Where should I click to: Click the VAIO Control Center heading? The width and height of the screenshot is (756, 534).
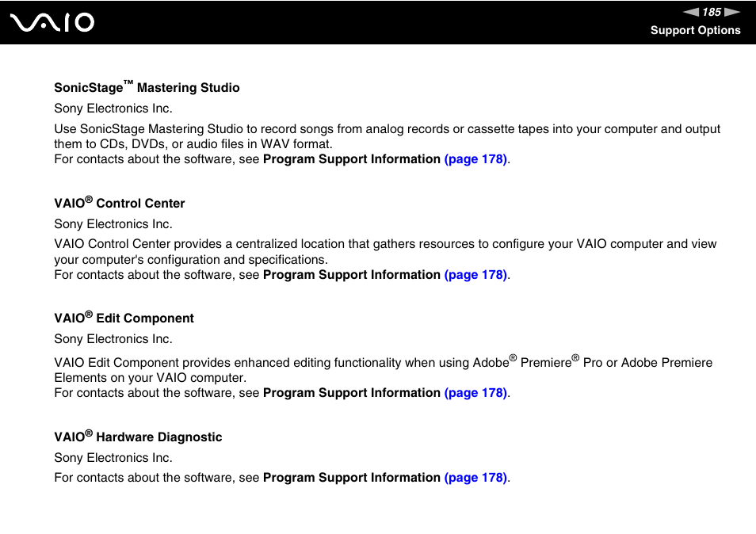pos(119,202)
